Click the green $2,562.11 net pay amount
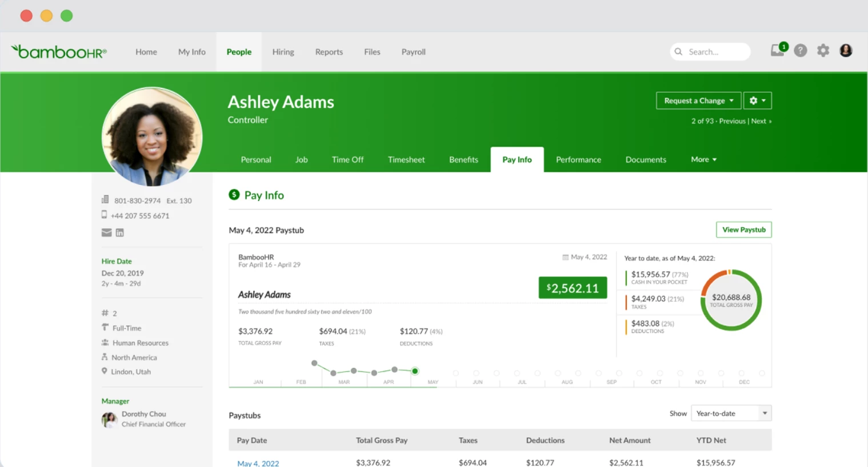 pos(573,288)
